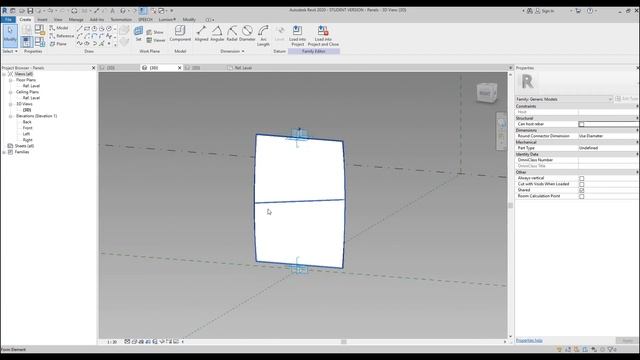Viewport: 640px width, 360px height.
Task: Click the Edit Type button in Properties
Action: (626, 99)
